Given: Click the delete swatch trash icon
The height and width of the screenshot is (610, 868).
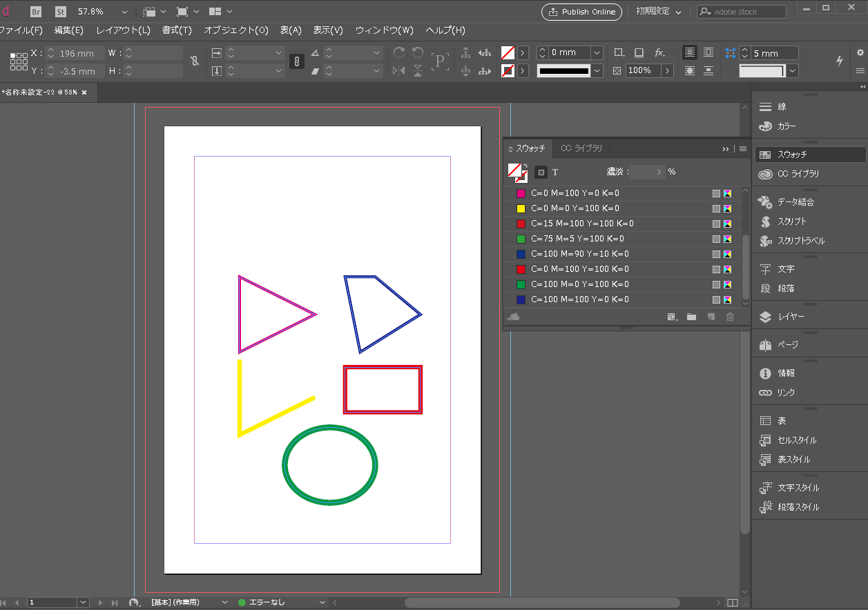Looking at the screenshot, I should [730, 317].
